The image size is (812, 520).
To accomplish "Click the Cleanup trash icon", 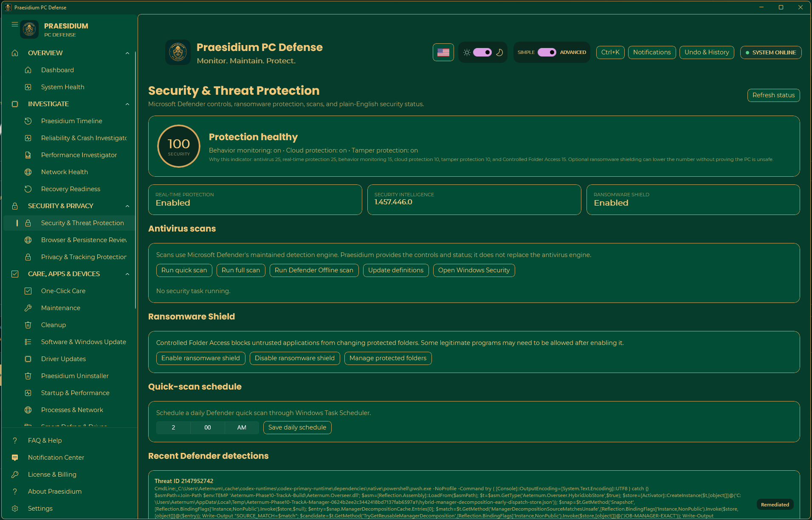I will click(x=28, y=325).
